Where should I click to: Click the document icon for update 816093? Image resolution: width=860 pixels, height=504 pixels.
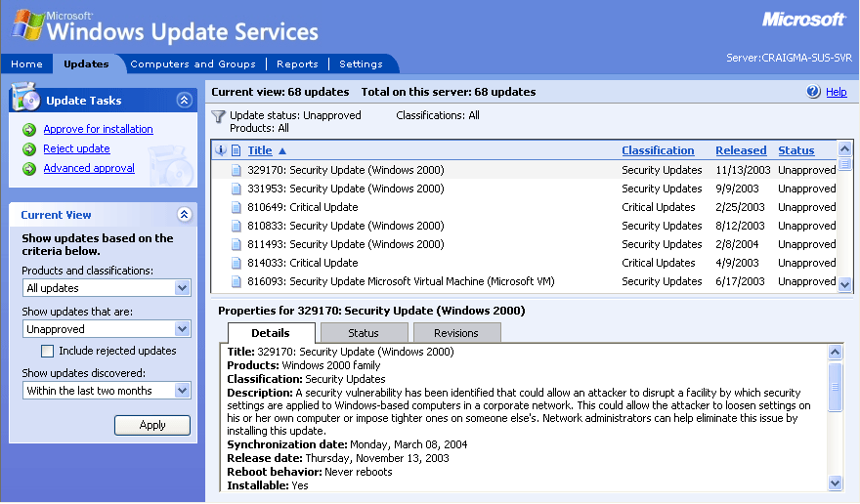236,282
